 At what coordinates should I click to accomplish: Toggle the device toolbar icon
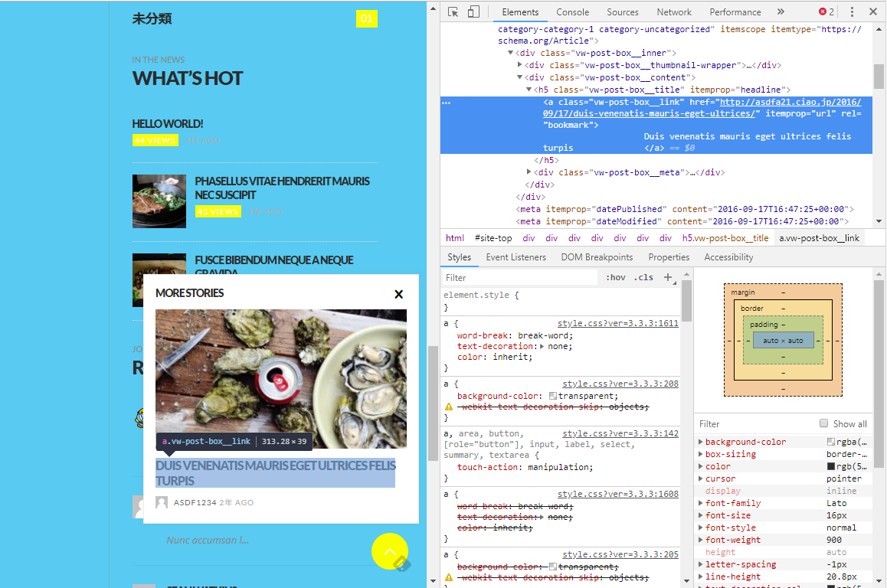point(473,11)
